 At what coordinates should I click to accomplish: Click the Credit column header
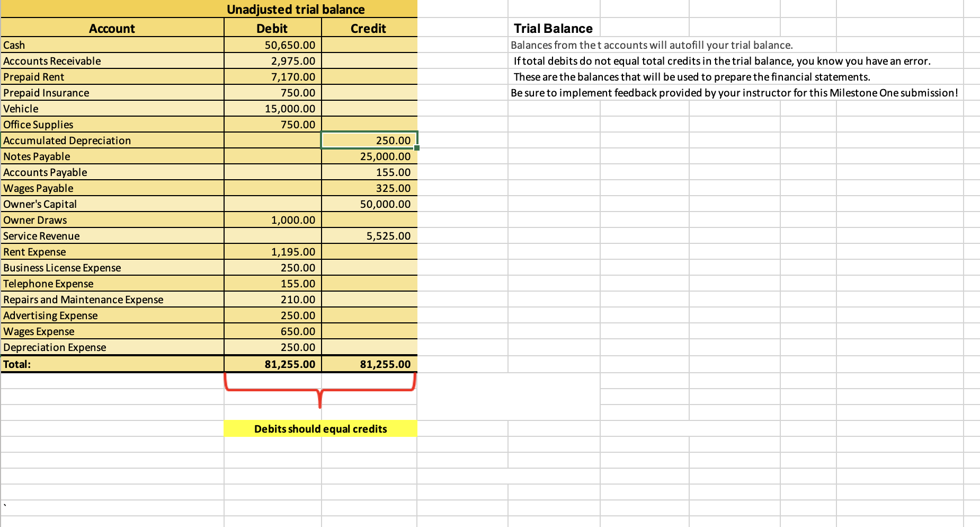369,28
